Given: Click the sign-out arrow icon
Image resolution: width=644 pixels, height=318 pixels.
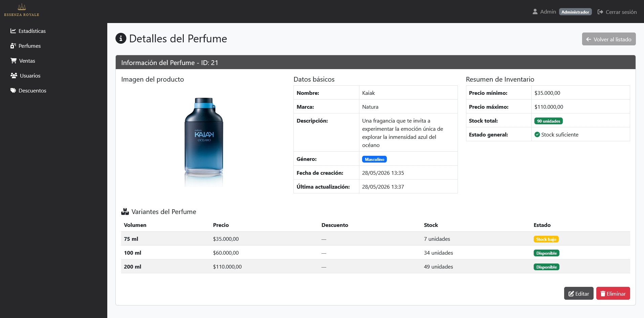Looking at the screenshot, I should coord(600,12).
